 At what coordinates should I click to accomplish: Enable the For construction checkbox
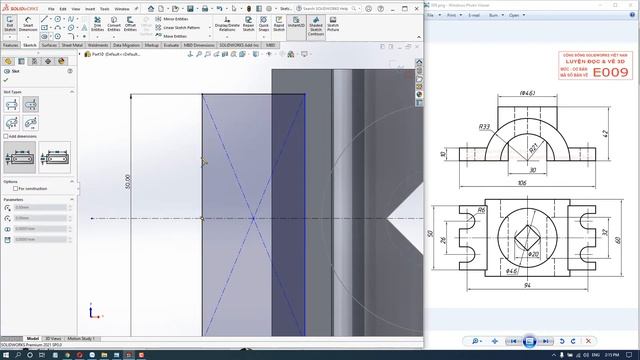16,189
